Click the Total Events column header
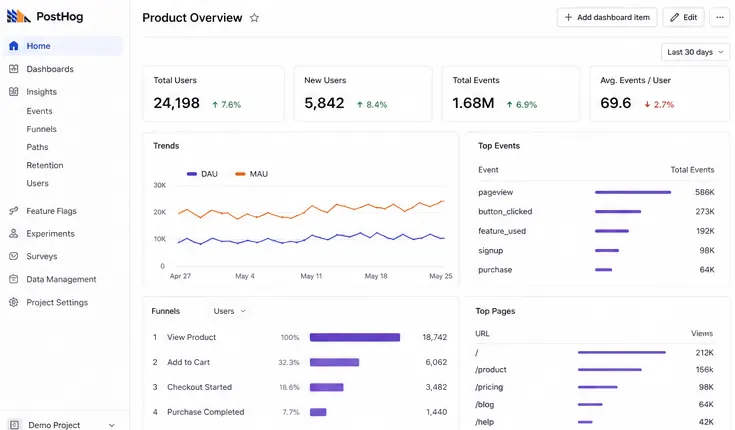The width and height of the screenshot is (735, 430). 692,170
